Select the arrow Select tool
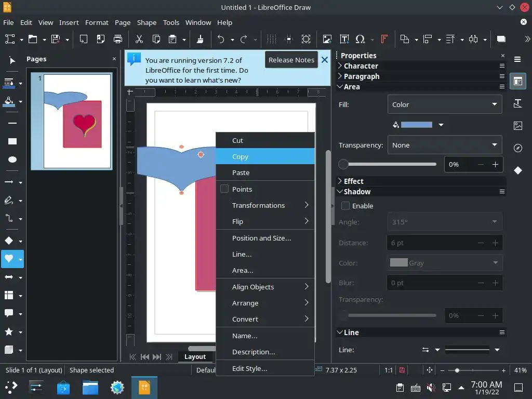Viewport: 532px width, 399px height. point(12,60)
